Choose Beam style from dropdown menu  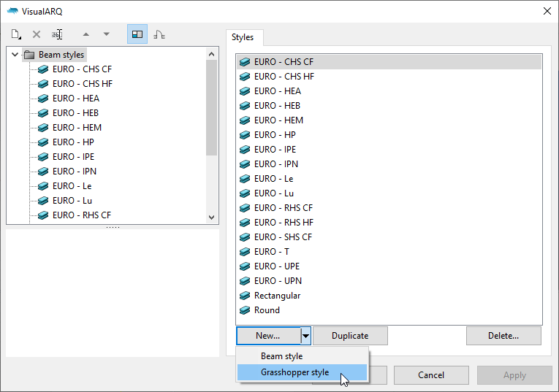click(x=303, y=356)
